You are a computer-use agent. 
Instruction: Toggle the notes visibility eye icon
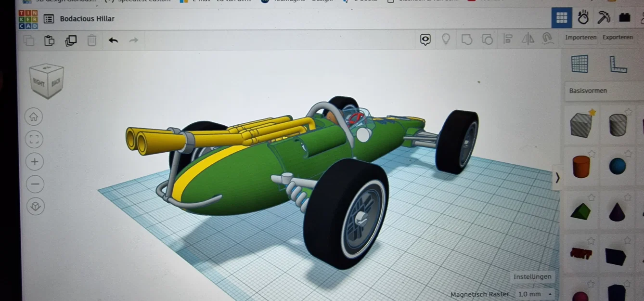[x=425, y=39]
